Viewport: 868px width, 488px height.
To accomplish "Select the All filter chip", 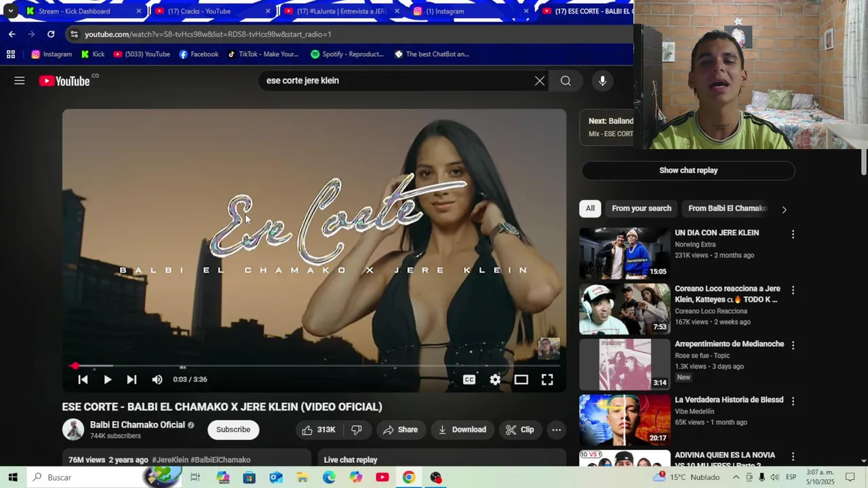I will (590, 209).
